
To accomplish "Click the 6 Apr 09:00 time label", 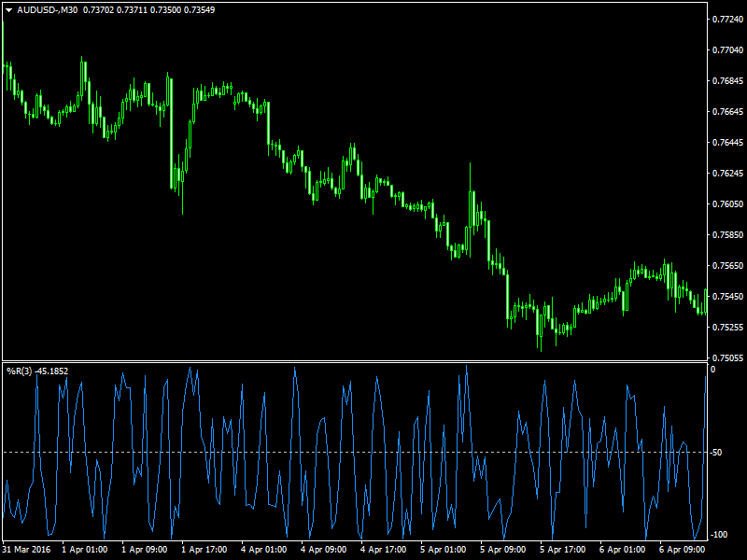I will pos(683,550).
